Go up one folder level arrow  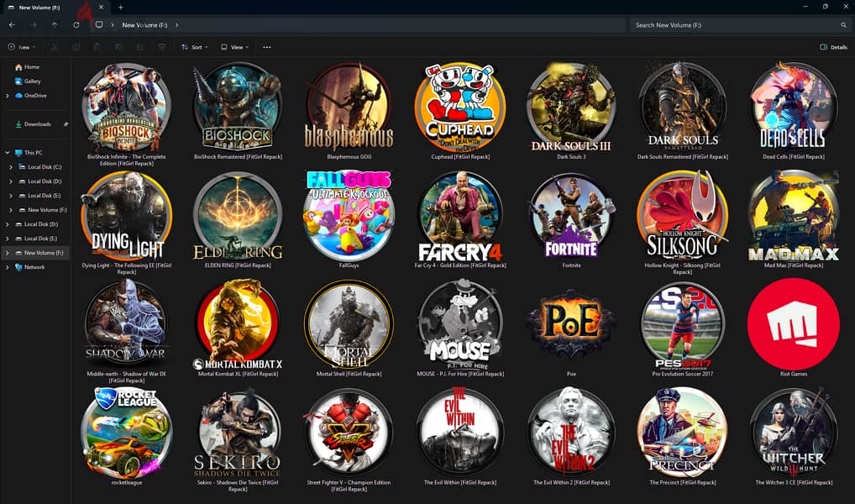tap(55, 25)
